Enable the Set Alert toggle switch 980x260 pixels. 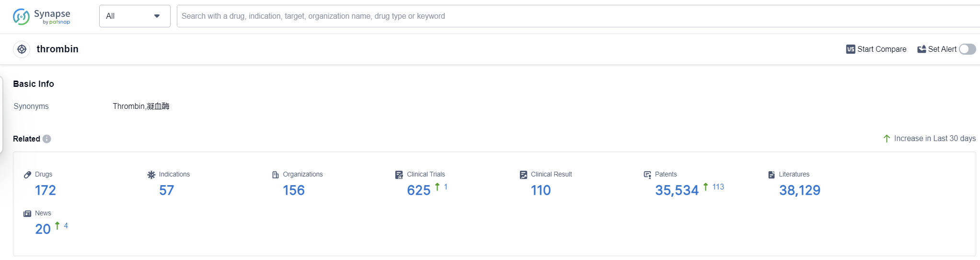click(x=967, y=49)
